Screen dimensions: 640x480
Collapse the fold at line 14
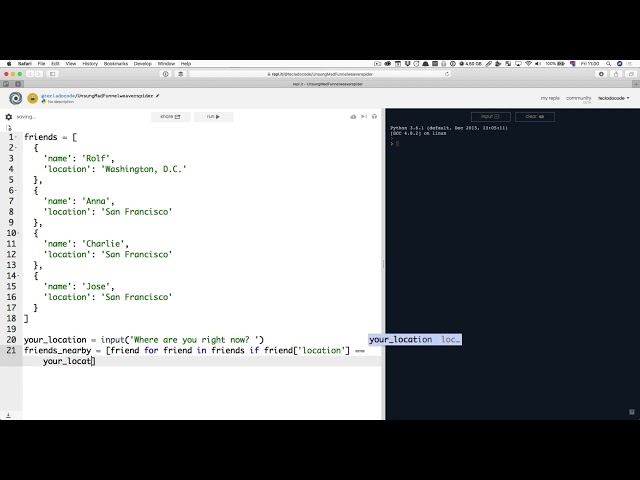coord(18,276)
